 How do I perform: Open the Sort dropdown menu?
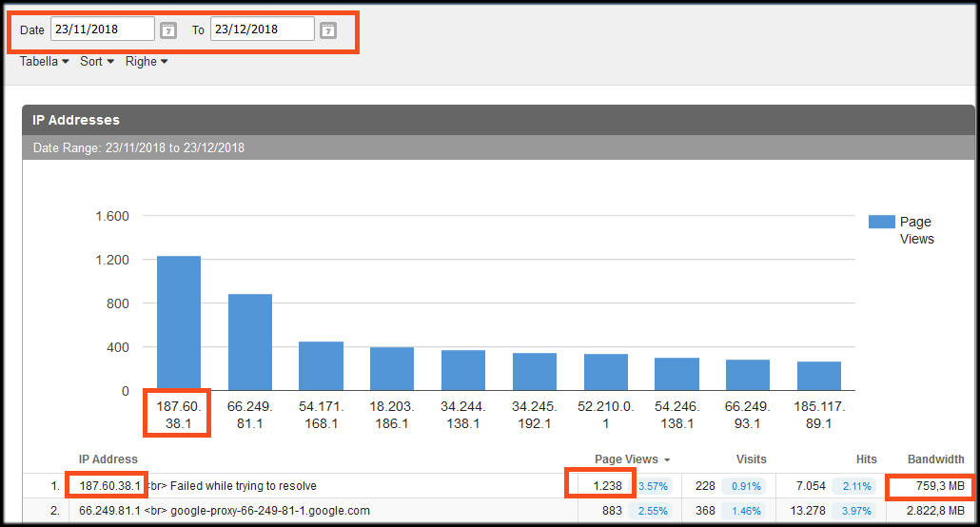click(x=96, y=62)
